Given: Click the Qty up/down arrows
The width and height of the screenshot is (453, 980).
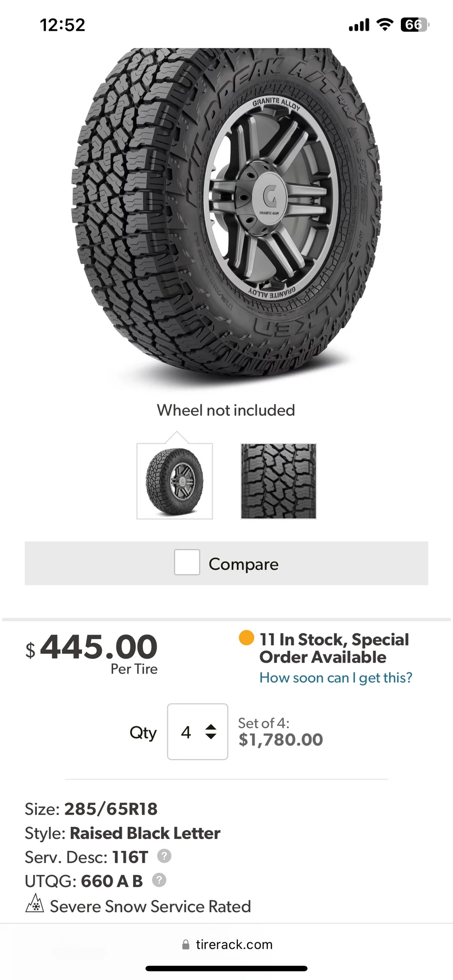Looking at the screenshot, I should pyautogui.click(x=211, y=731).
